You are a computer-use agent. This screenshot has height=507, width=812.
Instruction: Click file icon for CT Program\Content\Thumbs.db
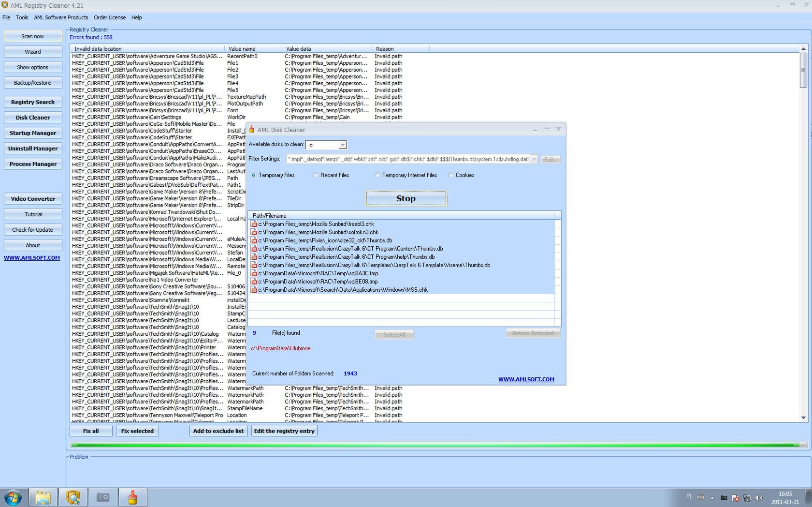[254, 249]
